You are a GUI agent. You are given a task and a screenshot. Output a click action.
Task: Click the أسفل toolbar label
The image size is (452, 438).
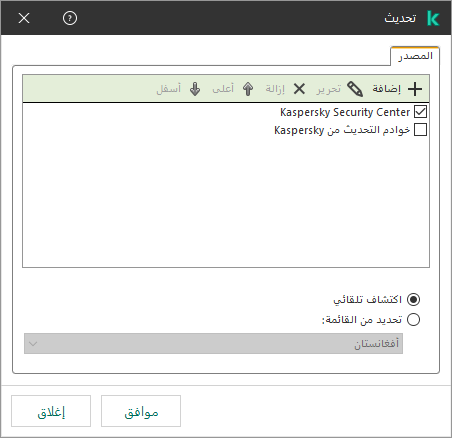169,89
